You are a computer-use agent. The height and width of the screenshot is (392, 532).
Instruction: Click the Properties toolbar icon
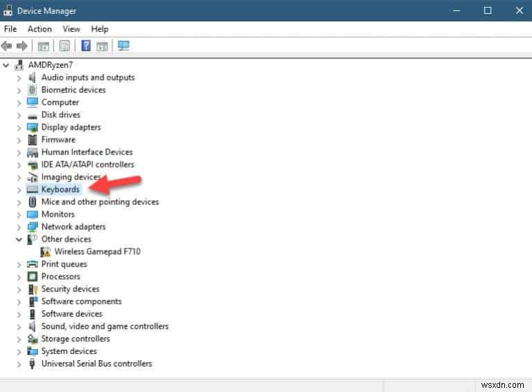[64, 46]
